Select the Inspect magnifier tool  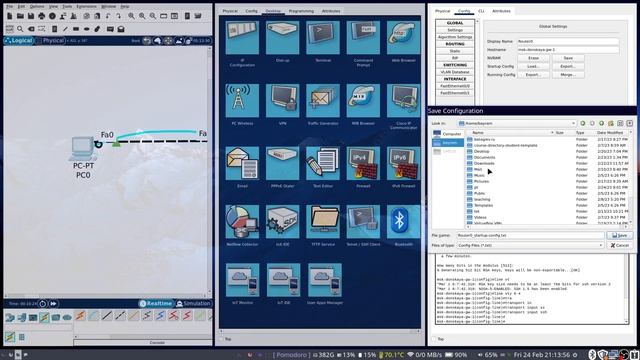(20, 29)
